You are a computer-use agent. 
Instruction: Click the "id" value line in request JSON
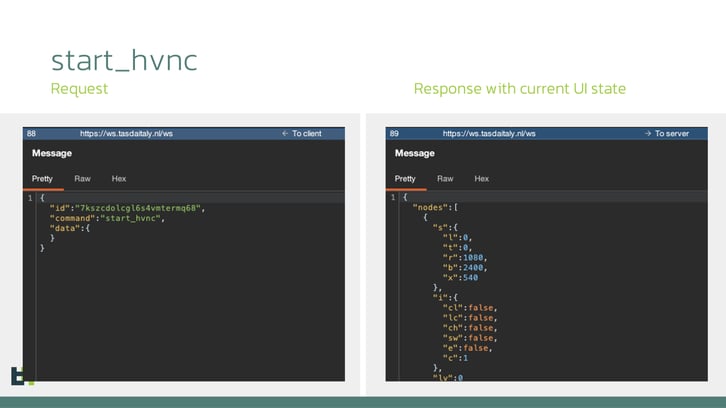pyautogui.click(x=126, y=208)
